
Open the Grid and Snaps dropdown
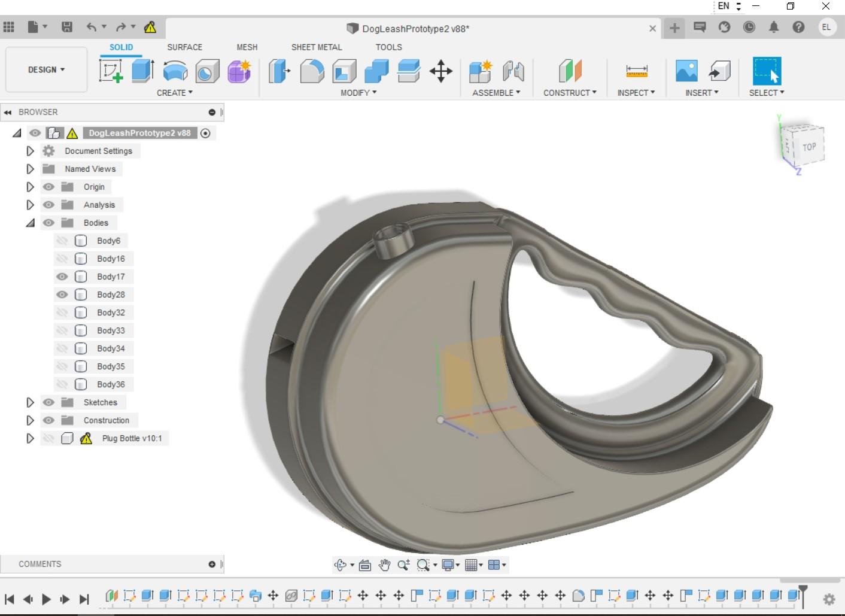coord(473,565)
